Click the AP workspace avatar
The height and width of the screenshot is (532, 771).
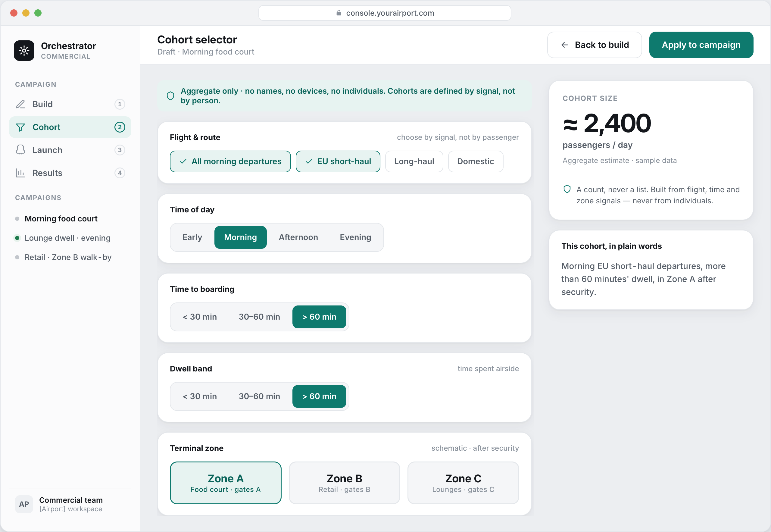(24, 504)
